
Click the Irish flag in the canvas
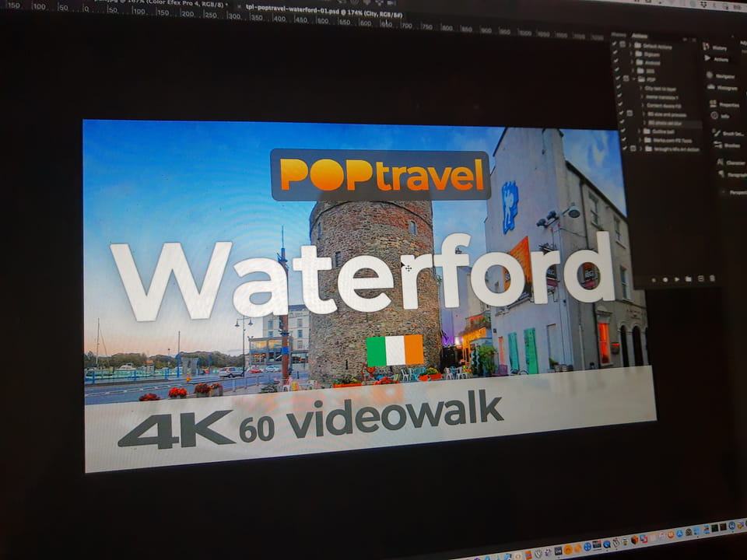point(395,351)
